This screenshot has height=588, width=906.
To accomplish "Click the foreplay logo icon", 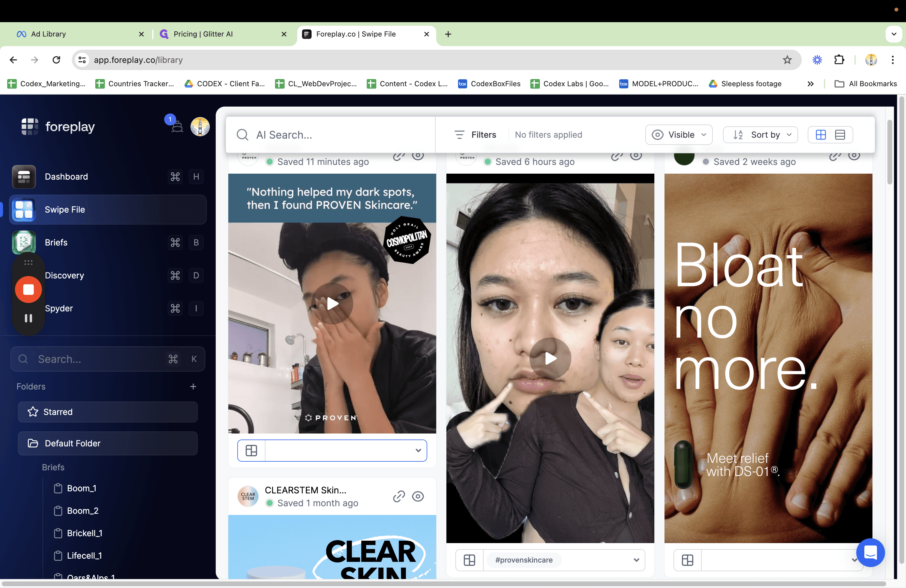I will pos(30,127).
